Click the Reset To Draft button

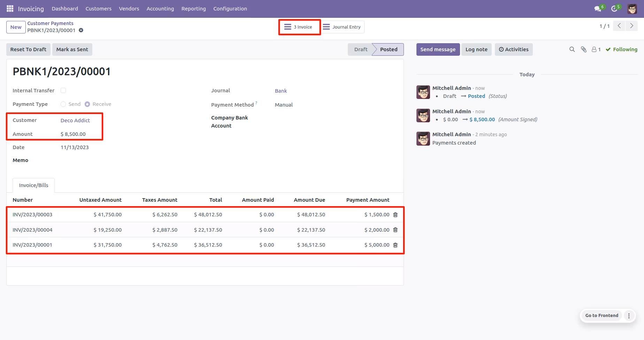pyautogui.click(x=28, y=49)
